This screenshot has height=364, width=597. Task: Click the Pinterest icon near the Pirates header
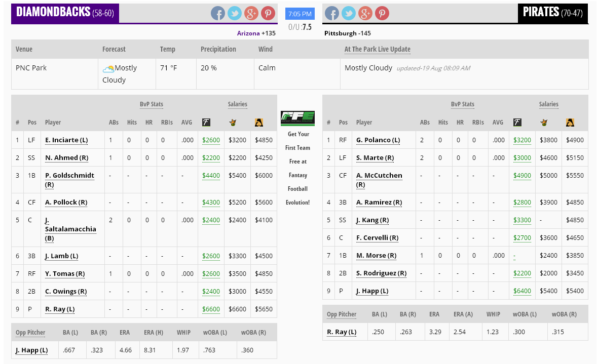pyautogui.click(x=382, y=13)
